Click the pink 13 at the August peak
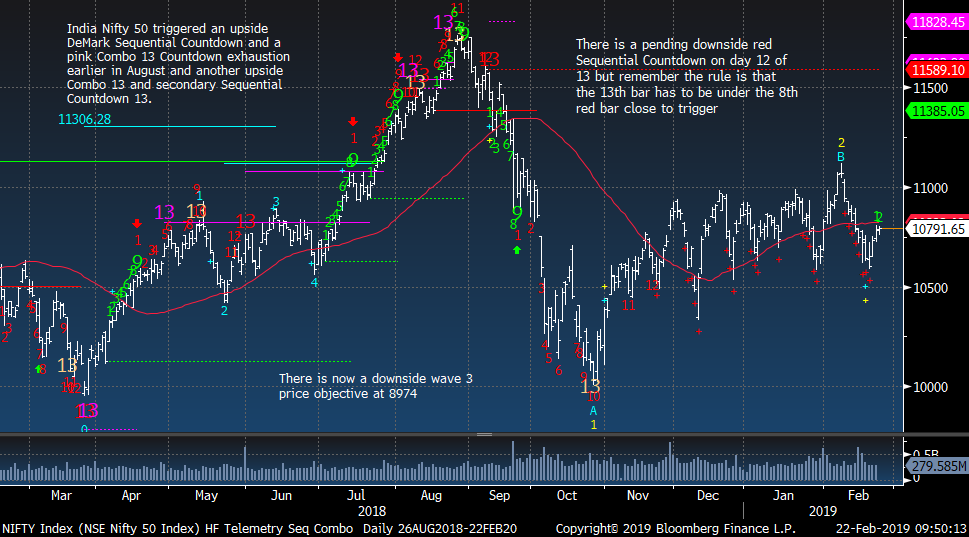The width and height of the screenshot is (969, 537). [x=443, y=23]
